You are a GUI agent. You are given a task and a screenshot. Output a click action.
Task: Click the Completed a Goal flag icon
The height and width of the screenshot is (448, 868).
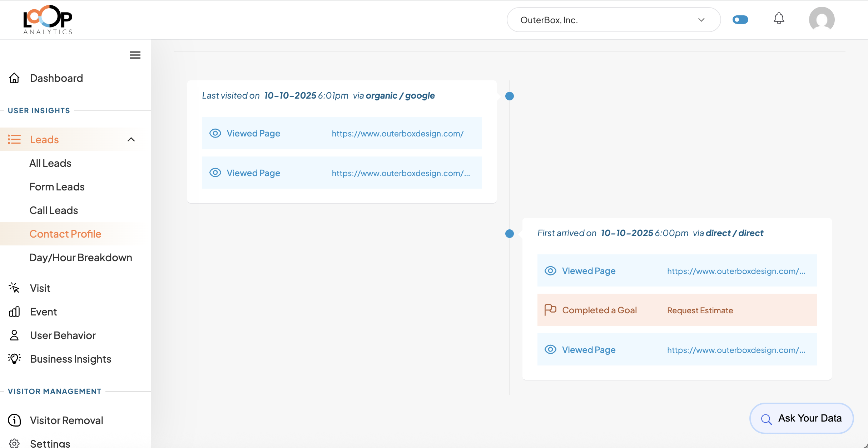coord(550,310)
